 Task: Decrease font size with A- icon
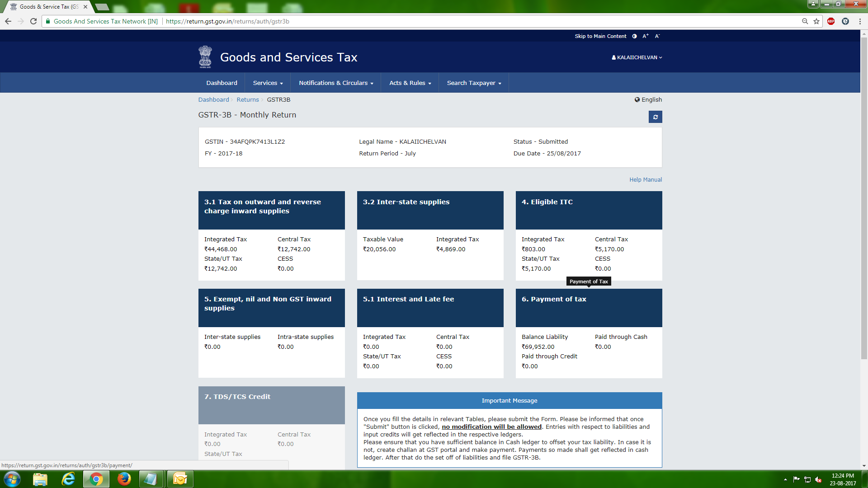pos(657,36)
